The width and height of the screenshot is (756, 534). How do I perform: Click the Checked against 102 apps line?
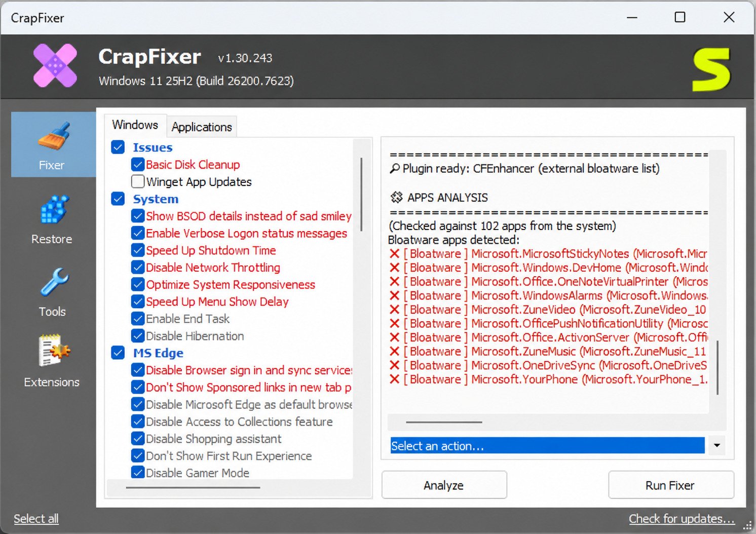coord(502,225)
